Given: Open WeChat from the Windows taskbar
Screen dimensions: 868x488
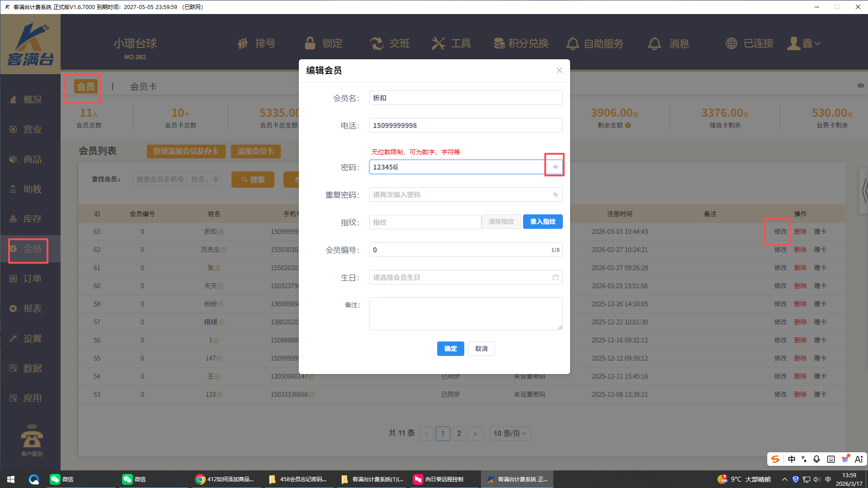Looking at the screenshot, I should click(x=61, y=479).
